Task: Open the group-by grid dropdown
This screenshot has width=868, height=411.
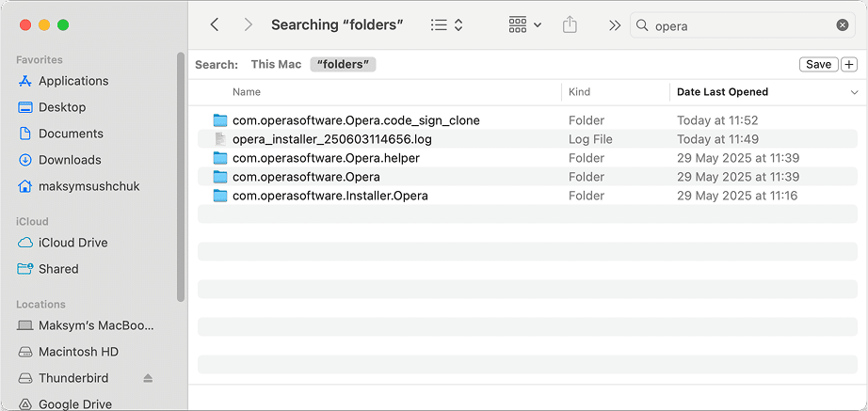Action: pyautogui.click(x=524, y=24)
